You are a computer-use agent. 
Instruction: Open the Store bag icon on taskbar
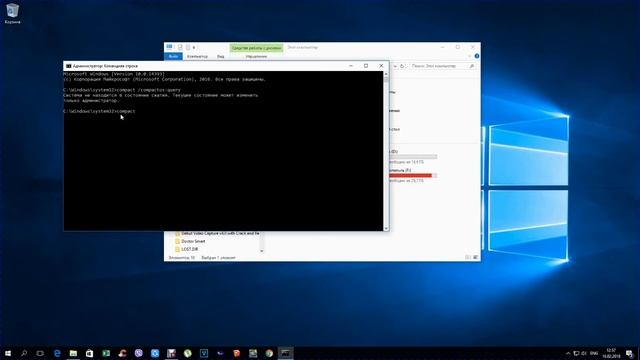pos(89,353)
